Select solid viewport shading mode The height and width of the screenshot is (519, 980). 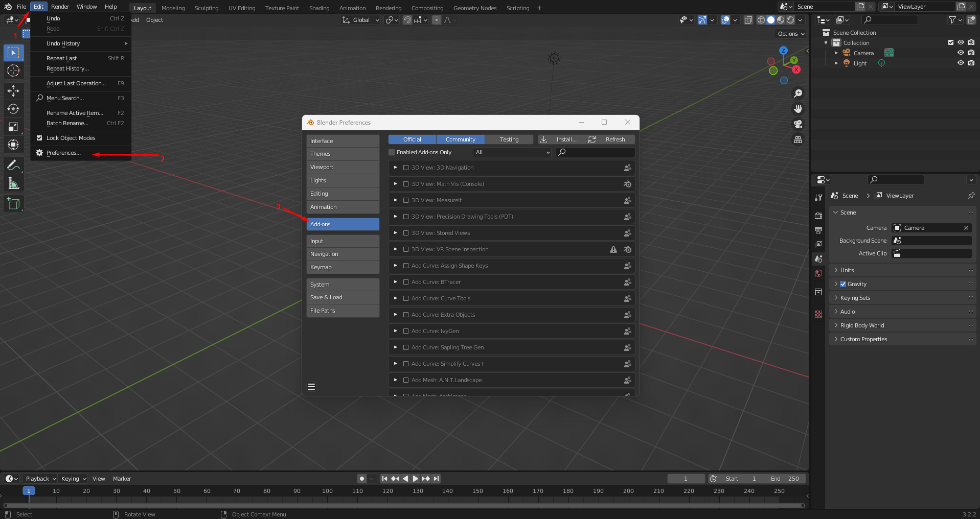click(771, 20)
